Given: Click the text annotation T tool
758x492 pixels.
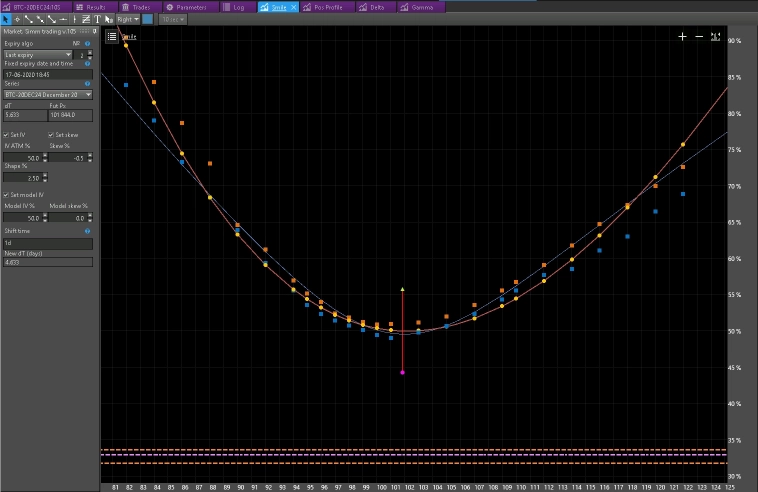Looking at the screenshot, I should pyautogui.click(x=97, y=19).
